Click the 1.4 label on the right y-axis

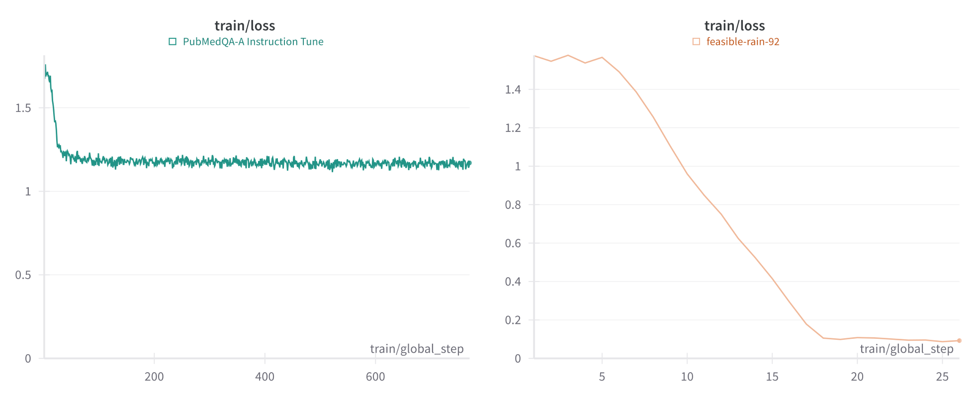(513, 90)
